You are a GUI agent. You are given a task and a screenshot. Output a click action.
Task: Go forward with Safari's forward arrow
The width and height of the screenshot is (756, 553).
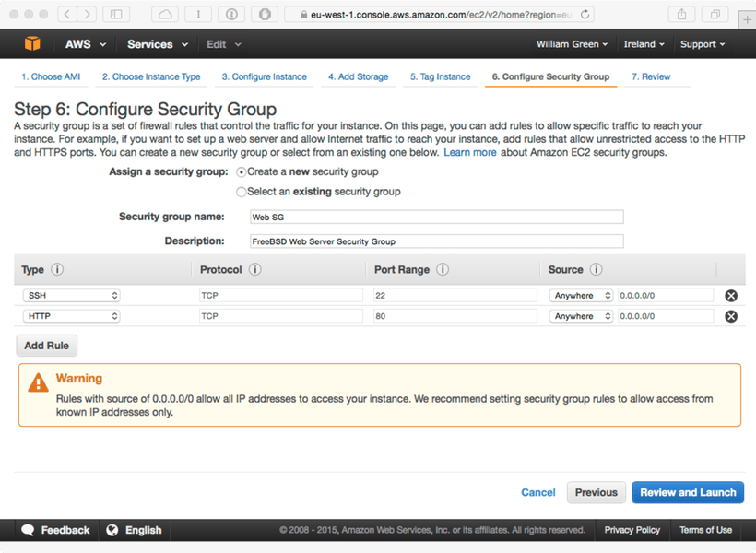(87, 14)
